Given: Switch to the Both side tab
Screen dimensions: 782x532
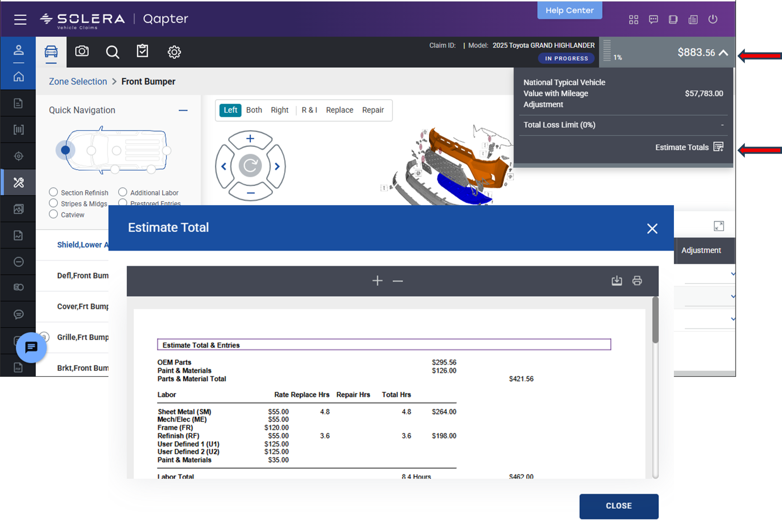Looking at the screenshot, I should 254,110.
